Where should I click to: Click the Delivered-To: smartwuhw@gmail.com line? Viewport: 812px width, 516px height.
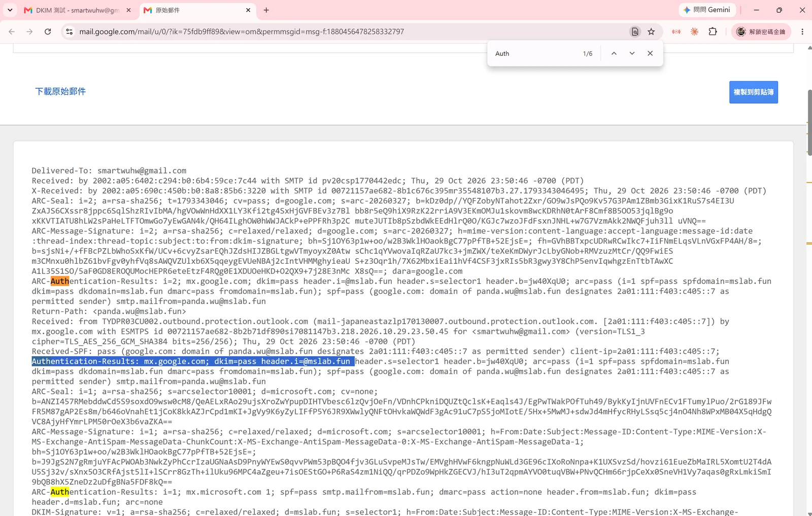click(x=109, y=170)
